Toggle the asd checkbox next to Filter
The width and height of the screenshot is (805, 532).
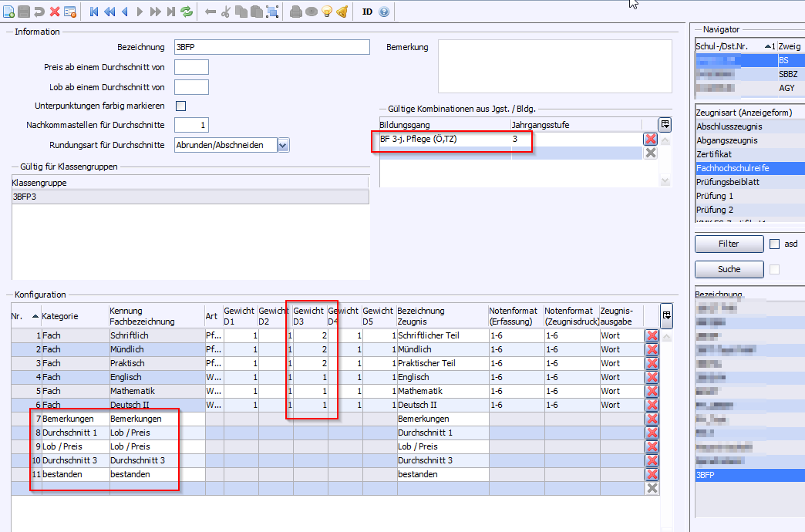(775, 244)
